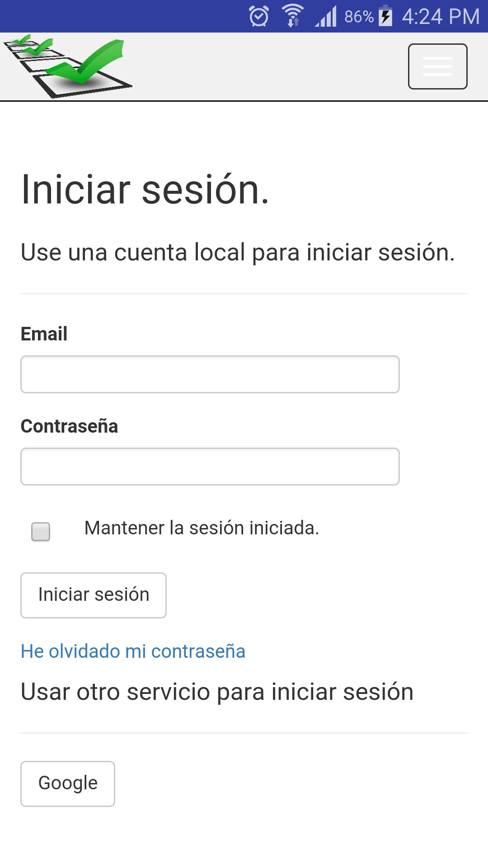
Task: Sign in using the Google button
Action: (x=67, y=783)
